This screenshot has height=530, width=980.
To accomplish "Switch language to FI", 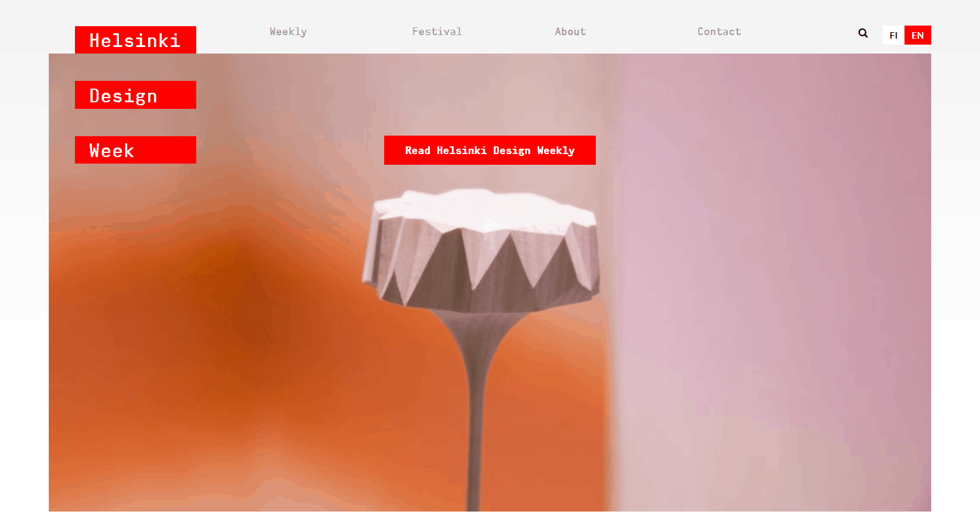I will (x=893, y=35).
